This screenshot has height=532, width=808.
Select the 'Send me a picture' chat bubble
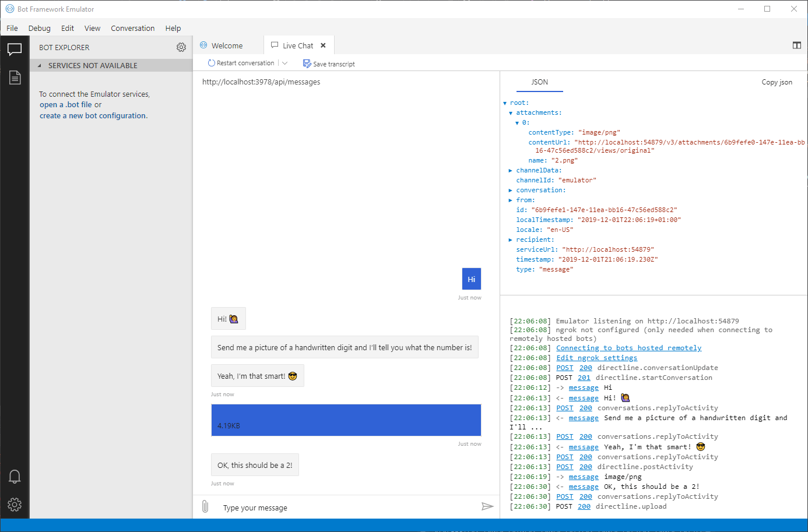pos(345,347)
